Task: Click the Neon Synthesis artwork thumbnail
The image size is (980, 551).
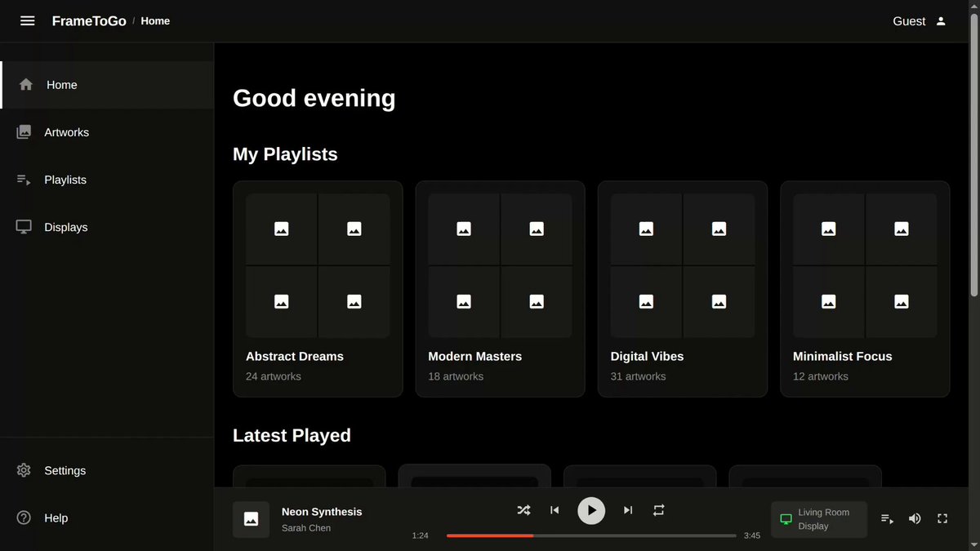Action: [251, 519]
